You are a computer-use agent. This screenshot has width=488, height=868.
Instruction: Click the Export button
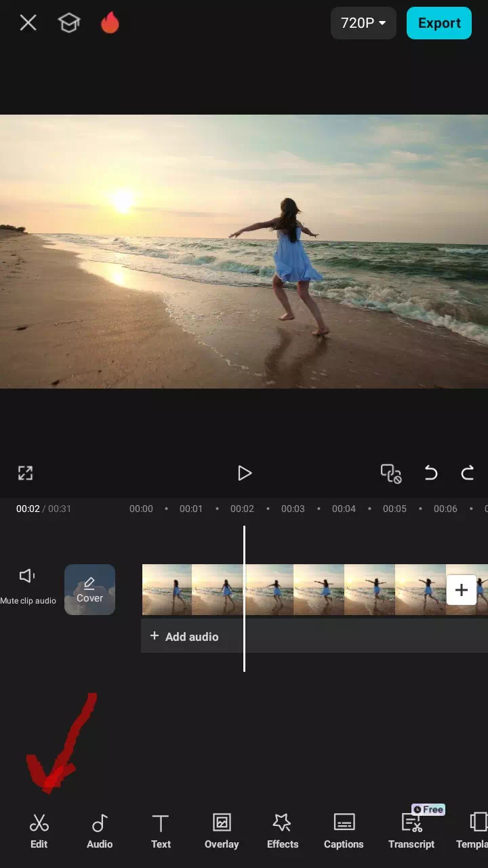tap(439, 23)
